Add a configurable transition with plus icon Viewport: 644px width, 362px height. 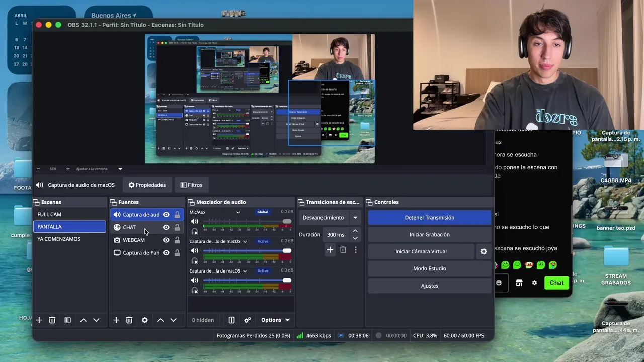click(x=330, y=250)
